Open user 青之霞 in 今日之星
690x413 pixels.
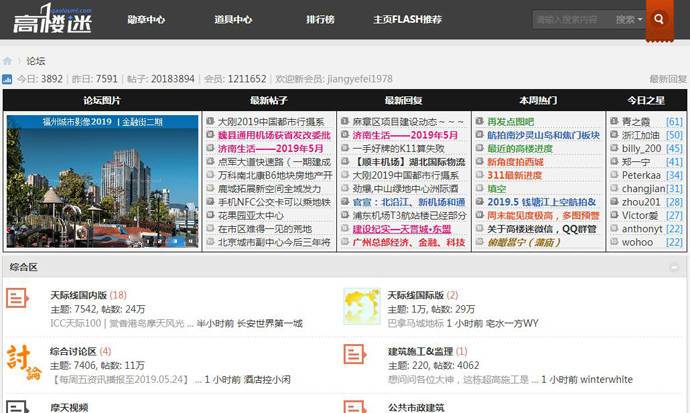(636, 122)
